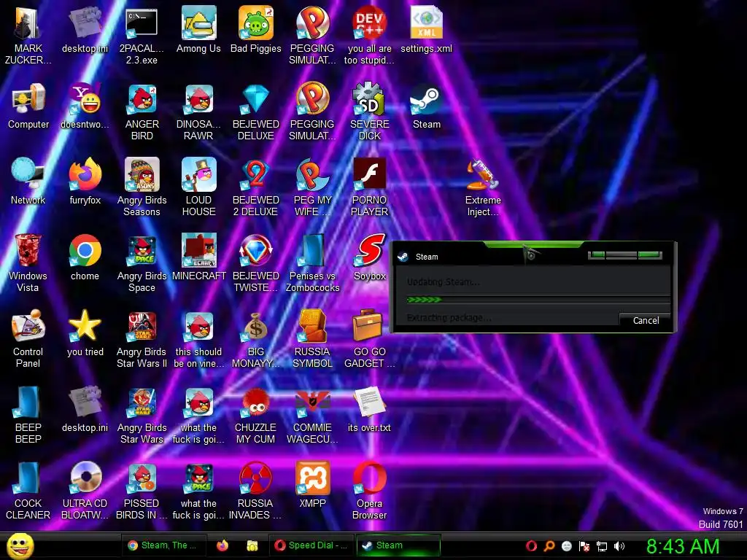This screenshot has width=747, height=560.
Task: Open the MINECRAFT desktop icon
Action: coord(198,257)
